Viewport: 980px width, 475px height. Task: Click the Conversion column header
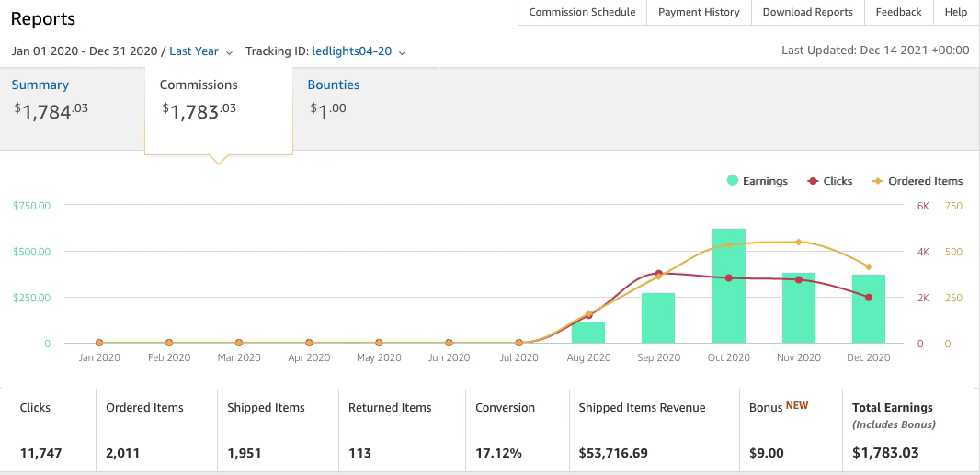tap(505, 408)
